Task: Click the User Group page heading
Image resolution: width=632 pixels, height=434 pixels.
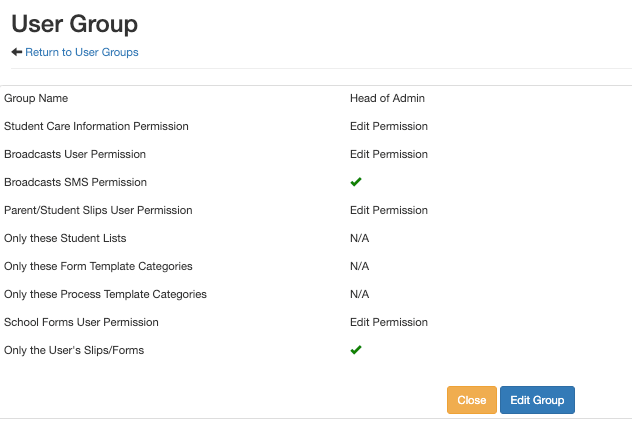Action: click(75, 23)
